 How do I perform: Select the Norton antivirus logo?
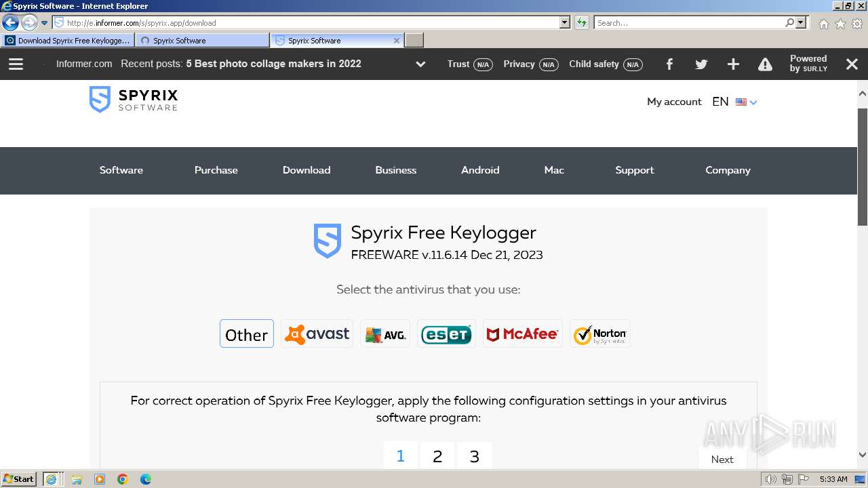600,333
